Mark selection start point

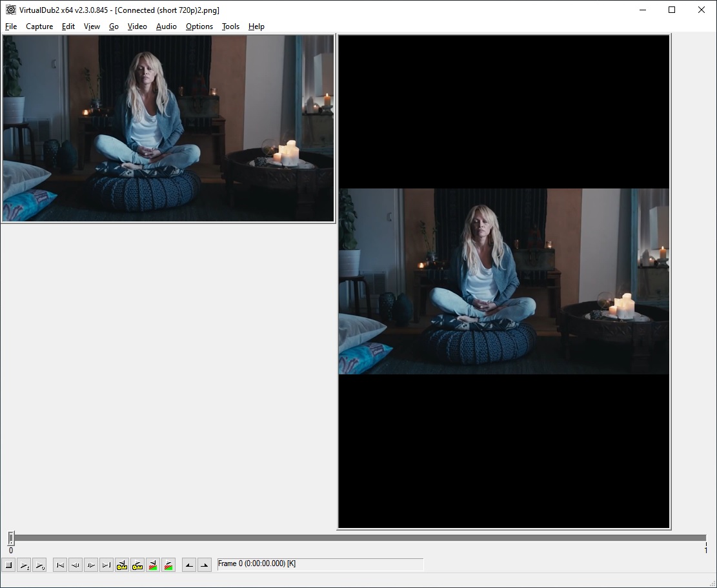coord(189,565)
